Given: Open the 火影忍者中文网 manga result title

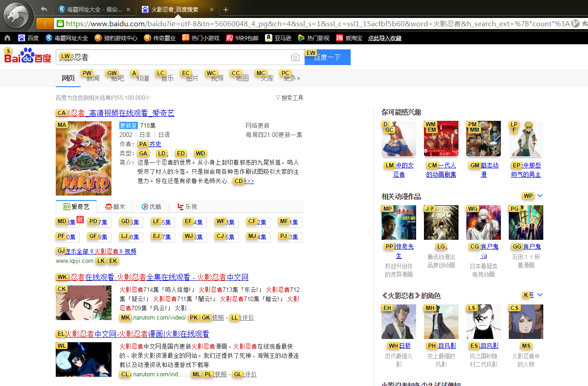Looking at the screenshot, I should pos(132,334).
